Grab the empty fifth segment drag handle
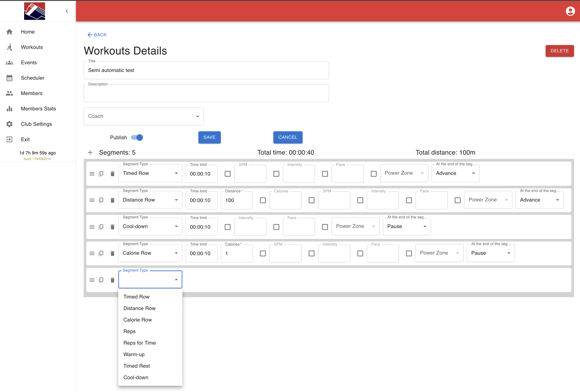The image size is (580, 392). coord(92,280)
